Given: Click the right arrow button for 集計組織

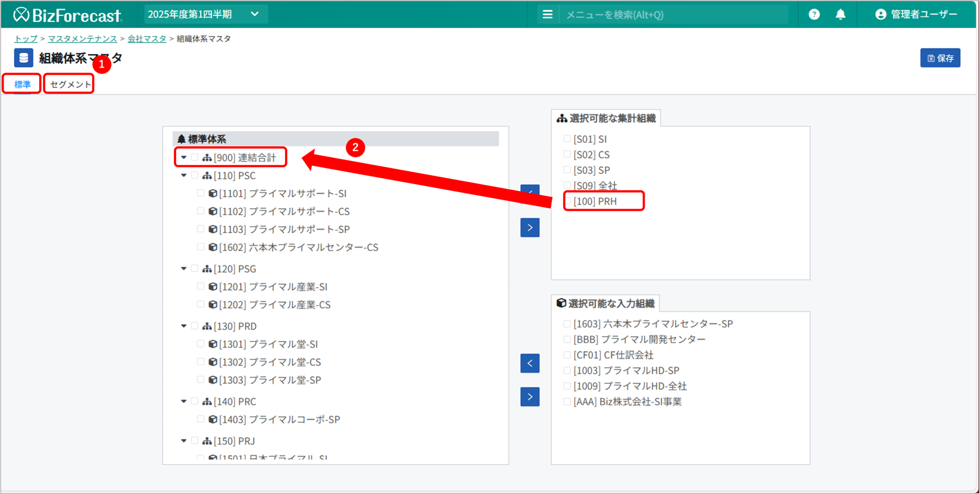Looking at the screenshot, I should (530, 228).
